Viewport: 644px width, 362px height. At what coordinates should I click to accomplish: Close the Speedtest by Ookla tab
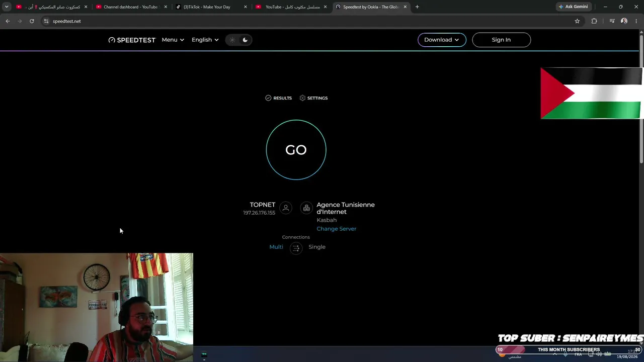click(405, 7)
